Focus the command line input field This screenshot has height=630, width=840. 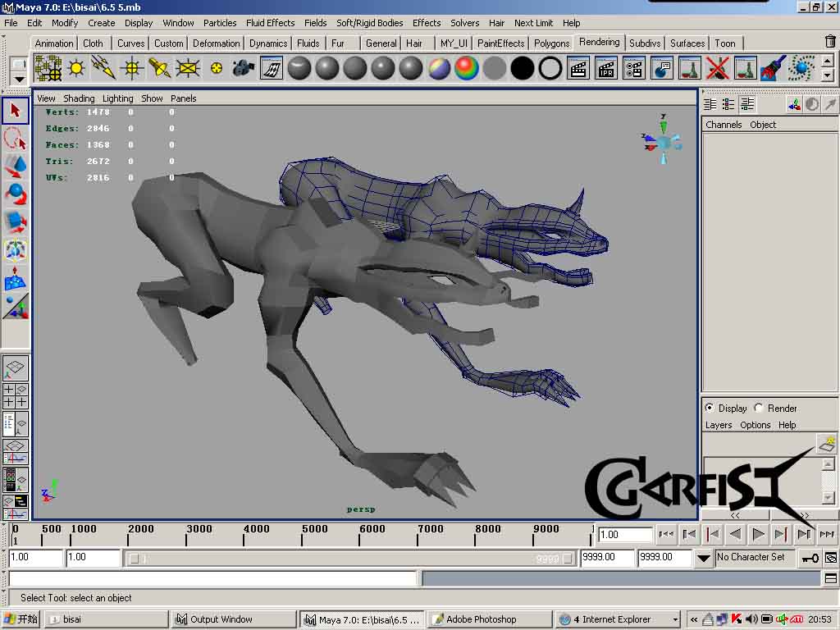pos(213,578)
